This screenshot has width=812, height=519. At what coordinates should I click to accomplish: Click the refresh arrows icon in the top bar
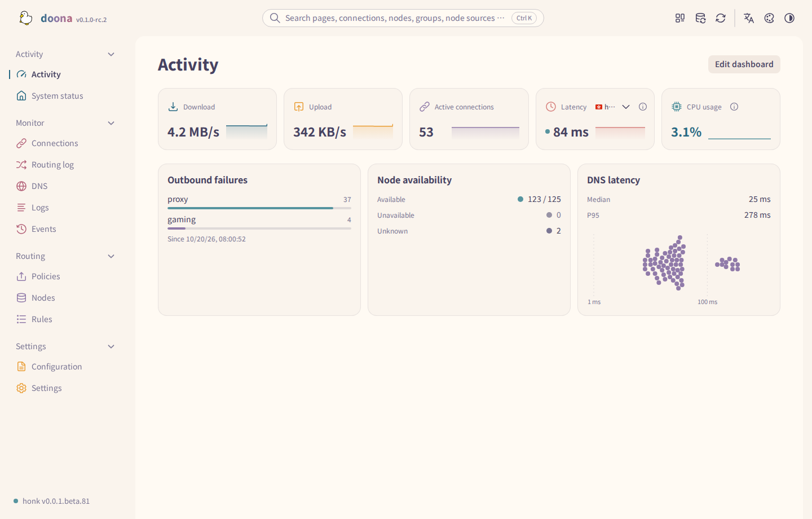tap(721, 18)
